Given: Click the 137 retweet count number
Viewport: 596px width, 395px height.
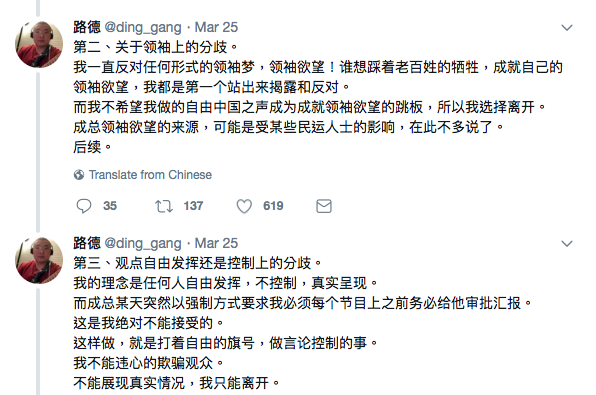Looking at the screenshot, I should pyautogui.click(x=193, y=206).
